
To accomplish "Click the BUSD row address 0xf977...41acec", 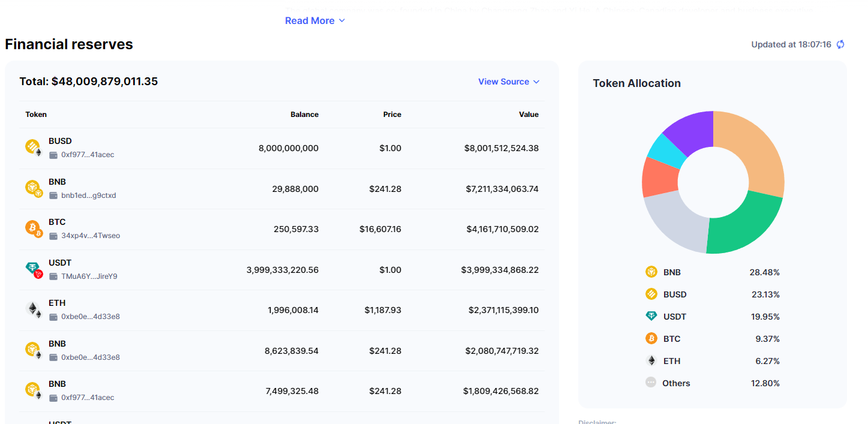I will point(88,155).
